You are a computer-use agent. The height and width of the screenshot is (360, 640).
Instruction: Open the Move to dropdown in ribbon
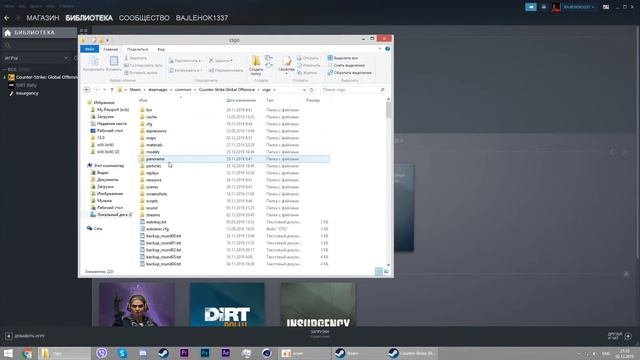tap(186, 60)
